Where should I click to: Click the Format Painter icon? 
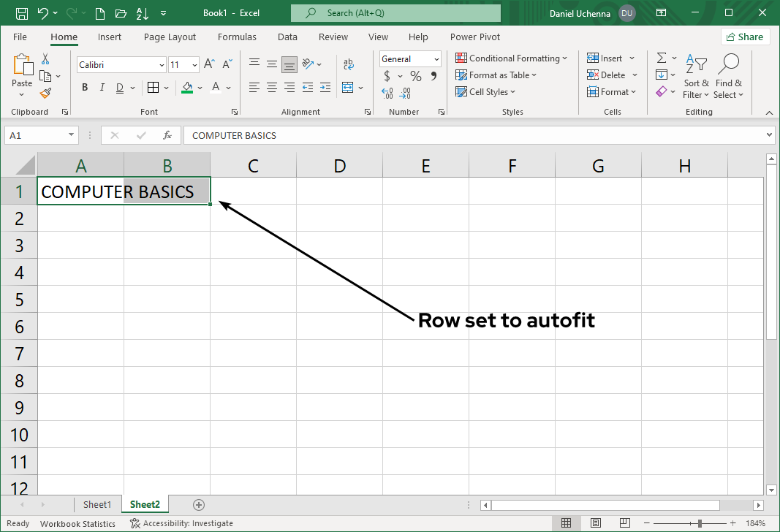click(44, 93)
